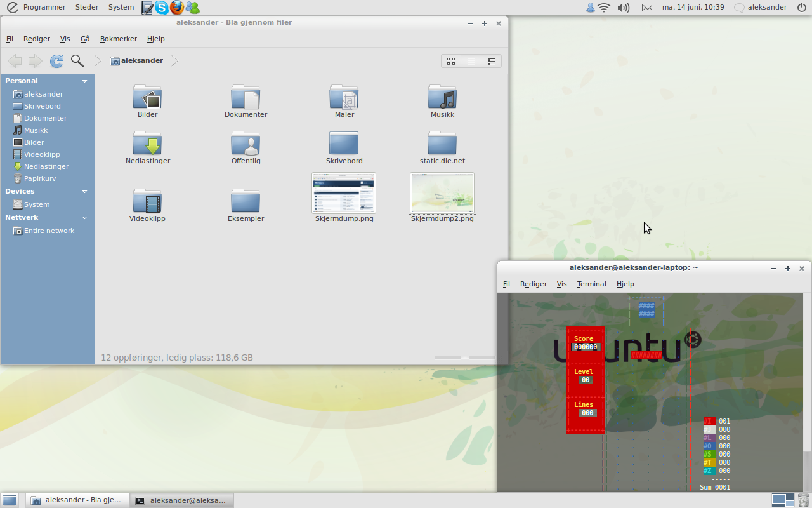This screenshot has height=508, width=812.
Task: Switch workspace using the workspace switcher
Action: pos(783,500)
